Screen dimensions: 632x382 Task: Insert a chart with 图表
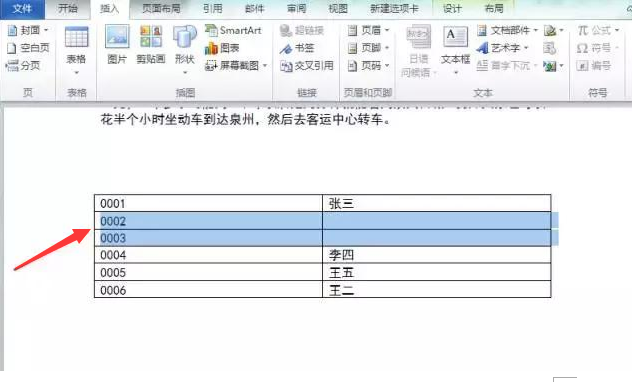[222, 48]
